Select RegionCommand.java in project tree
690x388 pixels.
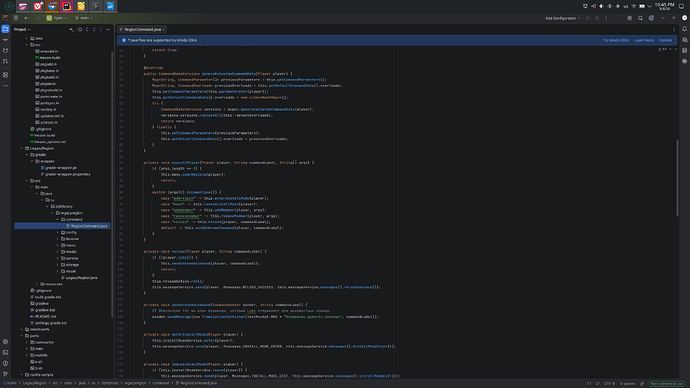(x=62, y=226)
